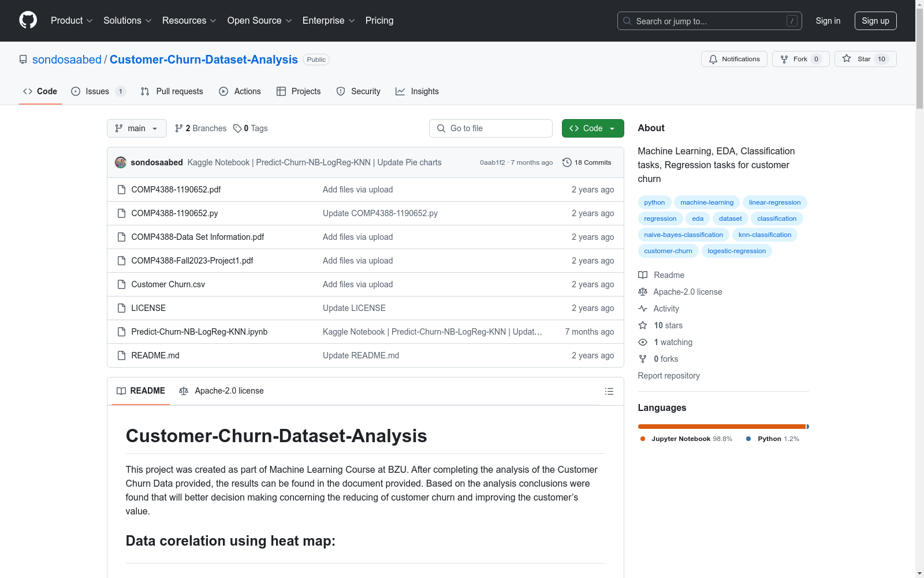Click the scale icon next to Apache-2.0 license
924x578 pixels.
tap(643, 292)
